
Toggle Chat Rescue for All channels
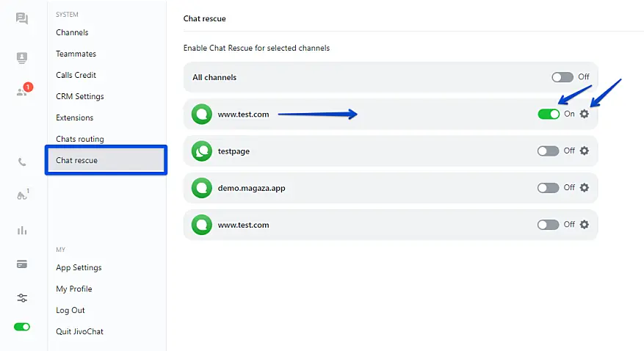click(562, 77)
